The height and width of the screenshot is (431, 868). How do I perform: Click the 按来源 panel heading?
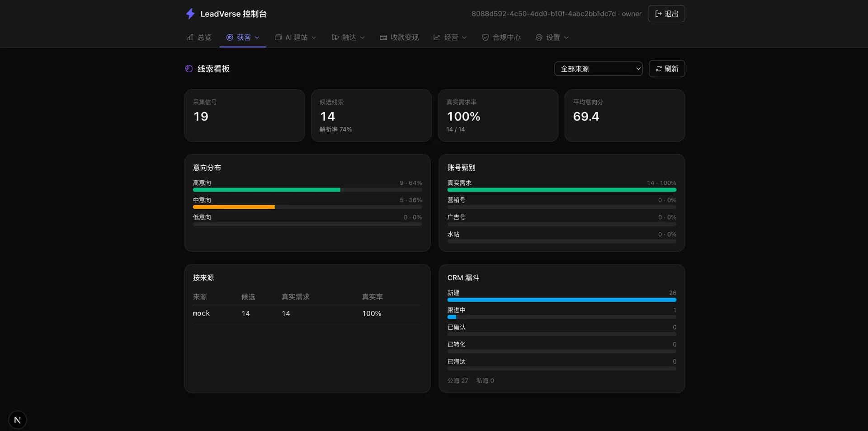tap(203, 278)
